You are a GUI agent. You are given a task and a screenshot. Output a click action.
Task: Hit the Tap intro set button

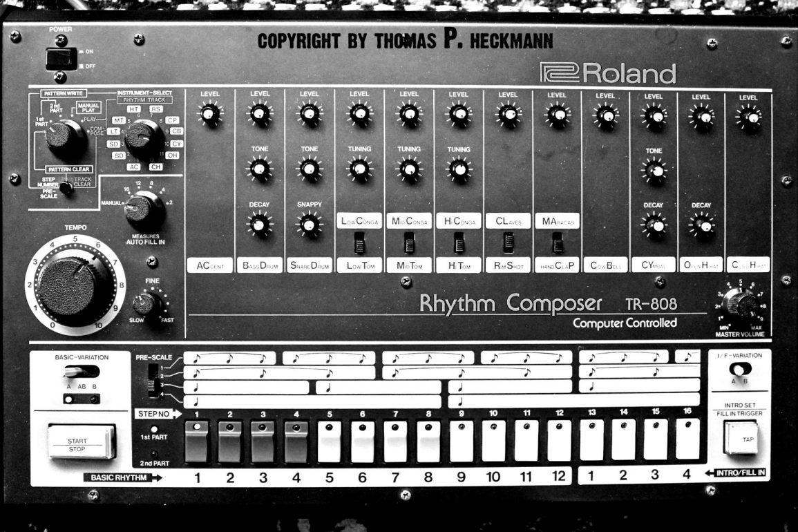point(741,438)
